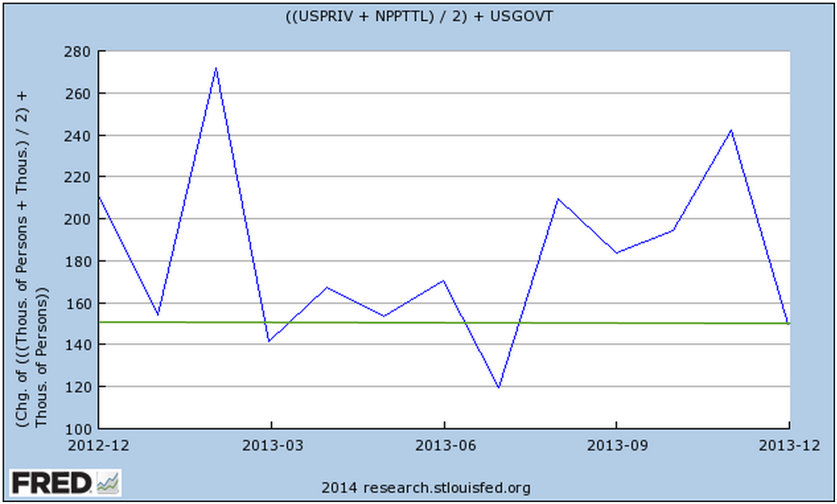Click the small chart icon beside FRED
The width and height of the screenshot is (837, 504).
pyautogui.click(x=107, y=484)
